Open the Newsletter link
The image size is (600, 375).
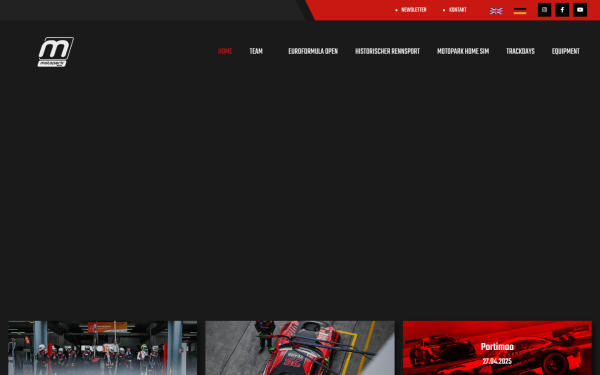(x=414, y=10)
